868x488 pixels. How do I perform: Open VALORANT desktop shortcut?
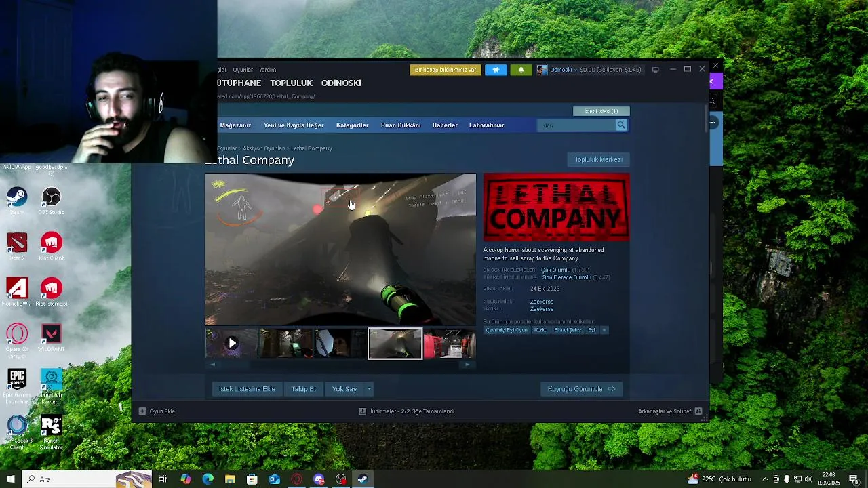pyautogui.click(x=51, y=338)
